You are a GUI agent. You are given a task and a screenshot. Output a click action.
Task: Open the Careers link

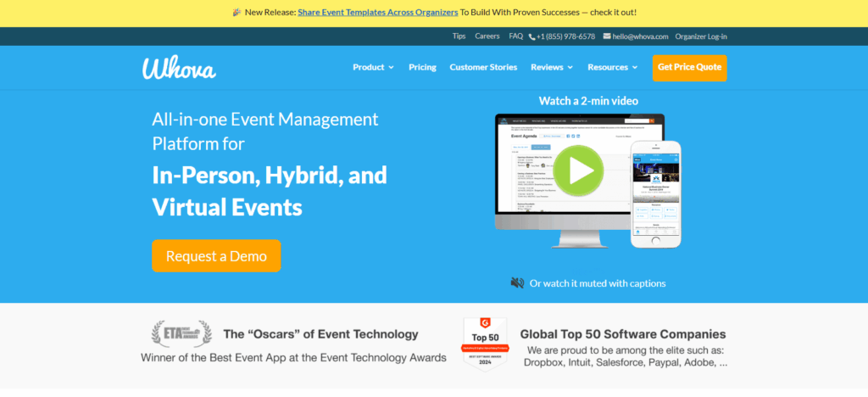[487, 36]
